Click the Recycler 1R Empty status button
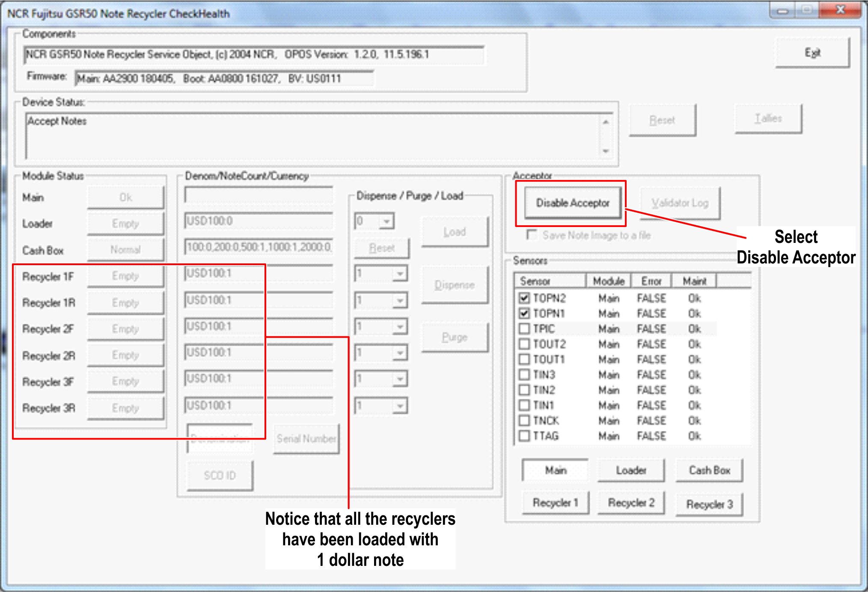The height and width of the screenshot is (592, 868). [x=126, y=303]
